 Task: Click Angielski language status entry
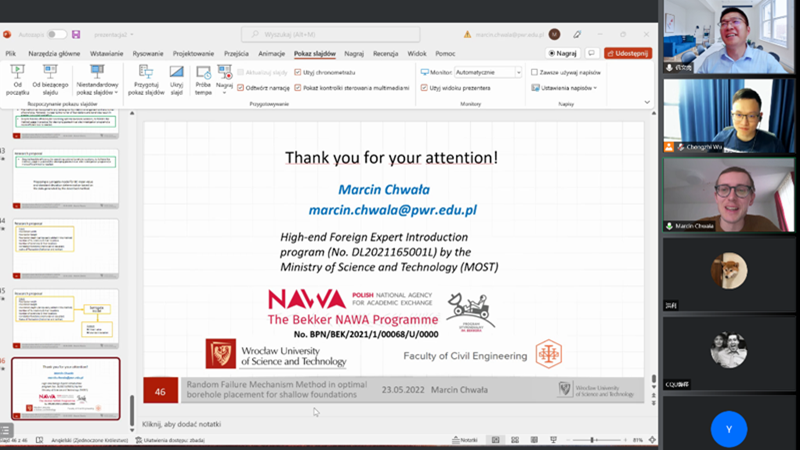[x=89, y=440]
